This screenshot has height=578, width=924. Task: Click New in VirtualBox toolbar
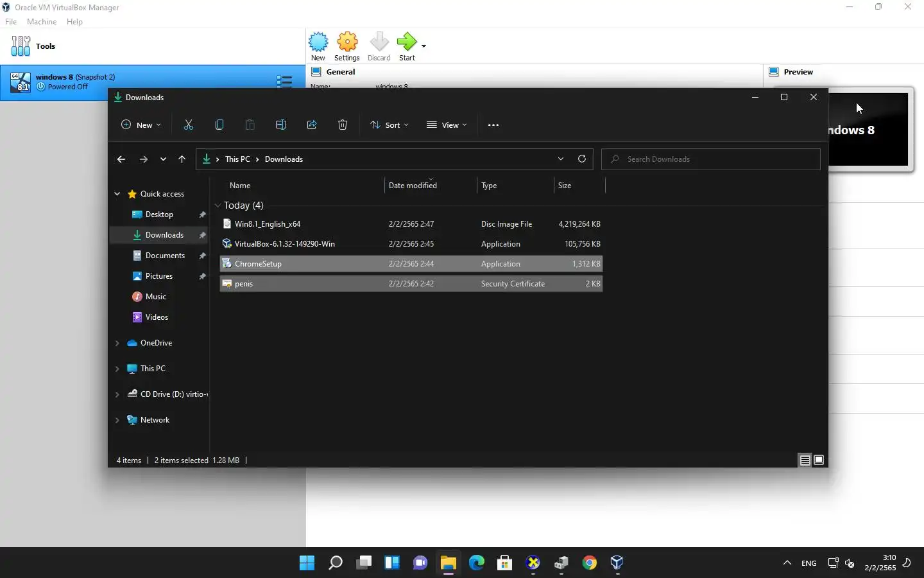point(318,47)
